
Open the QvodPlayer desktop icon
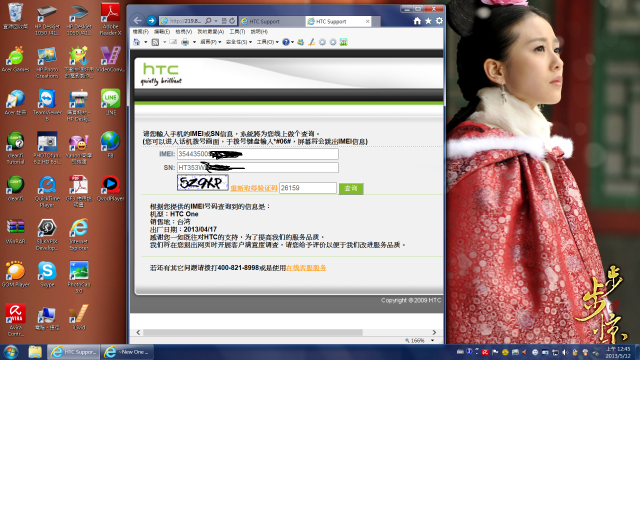pos(111,188)
